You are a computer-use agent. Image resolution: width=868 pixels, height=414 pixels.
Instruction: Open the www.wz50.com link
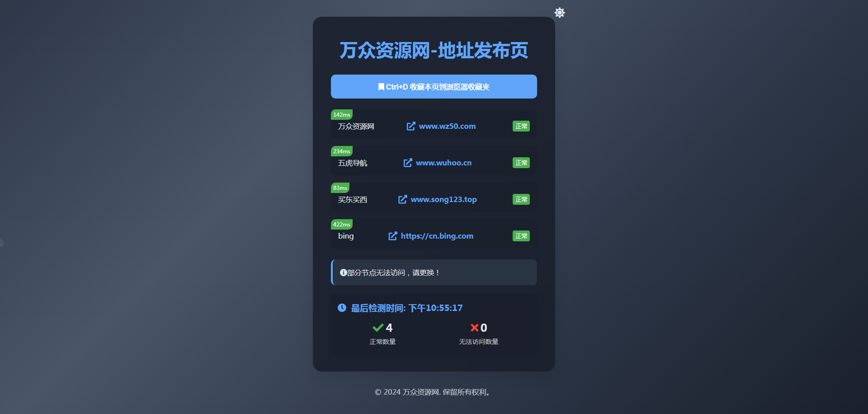[447, 126]
